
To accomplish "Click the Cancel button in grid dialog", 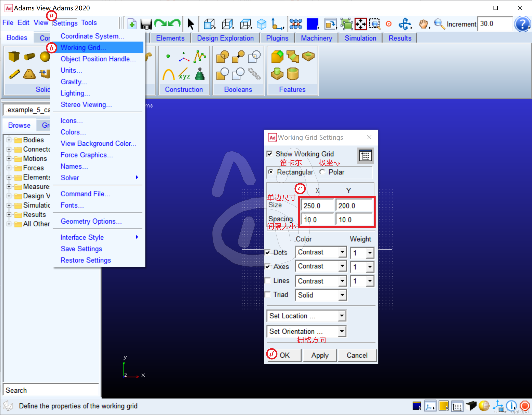I will (x=357, y=355).
